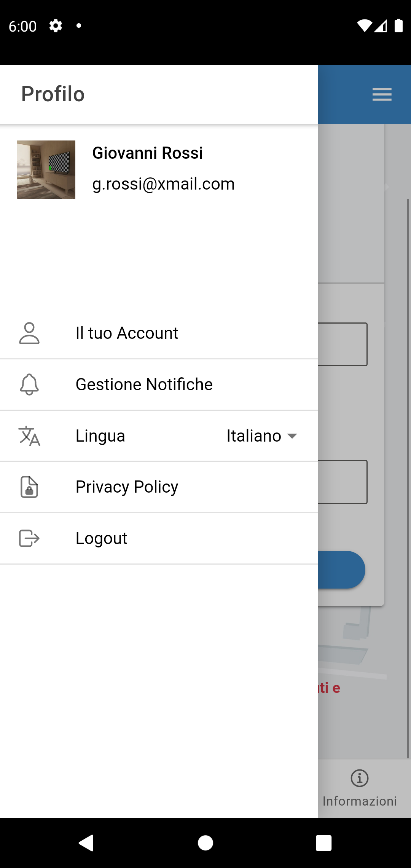
Task: Open Gestione Notifiche menu item
Action: coord(159,385)
